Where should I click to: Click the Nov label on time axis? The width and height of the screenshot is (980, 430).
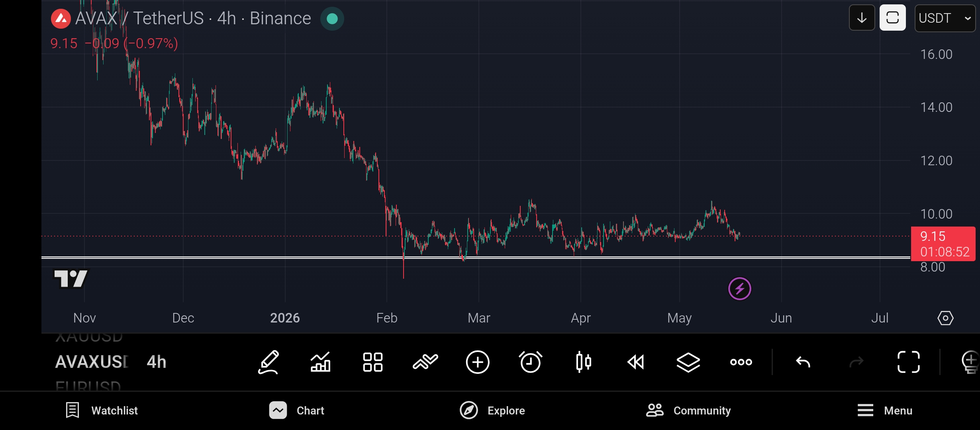[x=84, y=318]
